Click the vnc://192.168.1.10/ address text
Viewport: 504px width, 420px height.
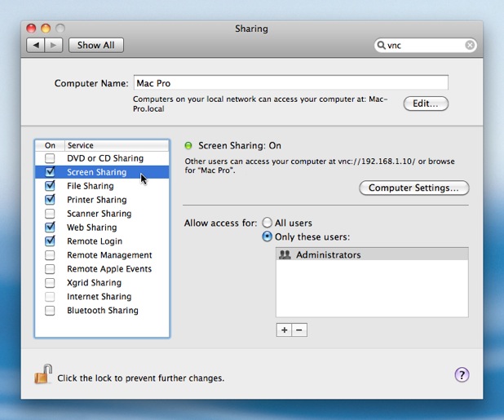click(x=377, y=161)
